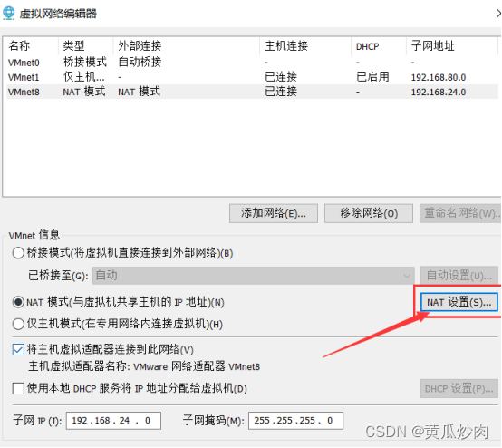Select the 桥接模式 radio button
This screenshot has height=448, width=502.
(x=18, y=253)
